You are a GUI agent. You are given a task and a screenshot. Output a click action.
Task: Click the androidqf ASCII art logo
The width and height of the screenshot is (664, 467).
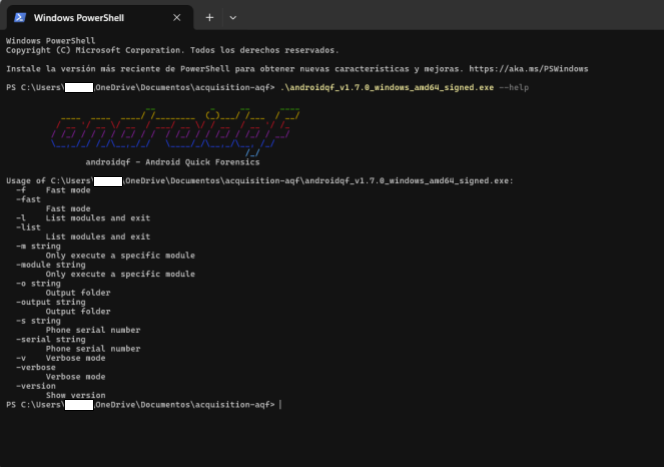tap(174, 131)
